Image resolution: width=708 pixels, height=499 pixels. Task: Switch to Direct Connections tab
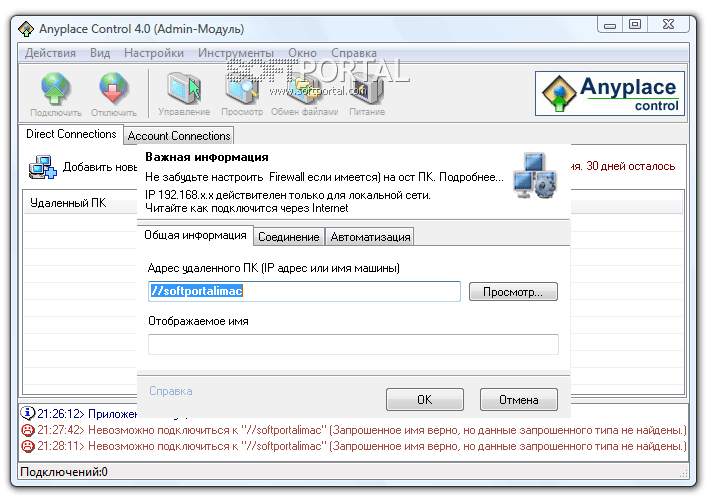71,134
